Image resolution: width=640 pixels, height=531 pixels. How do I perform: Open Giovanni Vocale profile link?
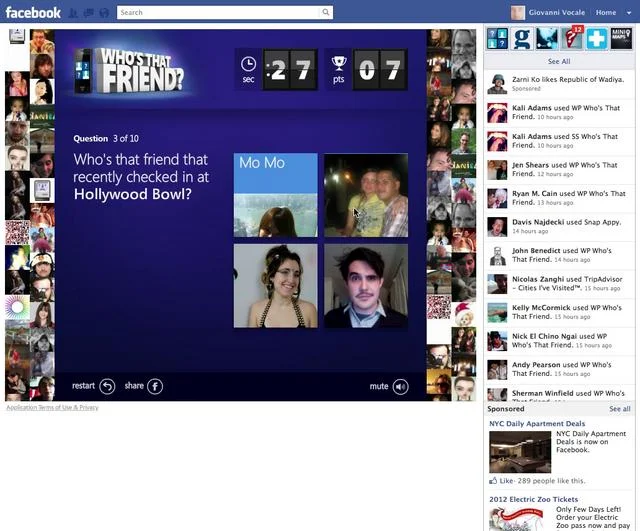[556, 12]
